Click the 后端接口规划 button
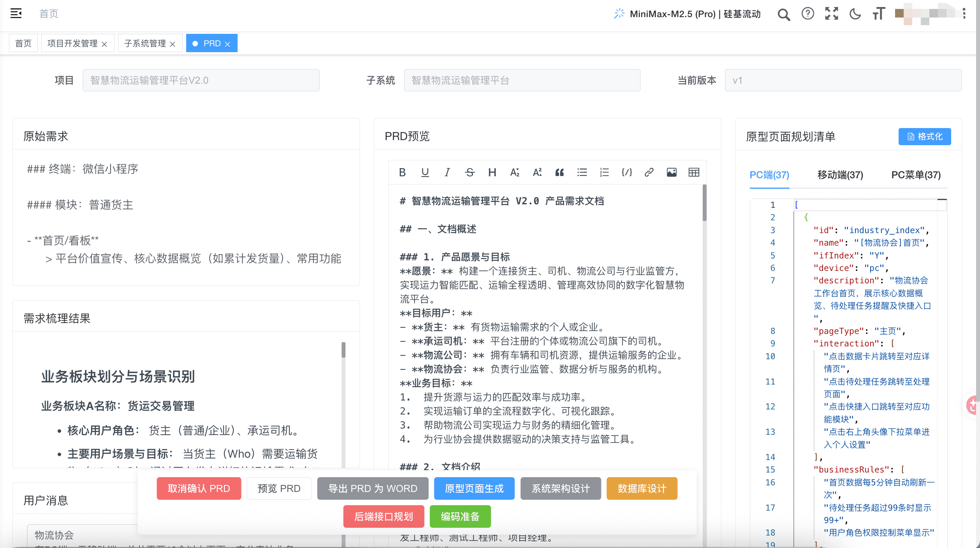This screenshot has height=548, width=980. click(x=384, y=516)
